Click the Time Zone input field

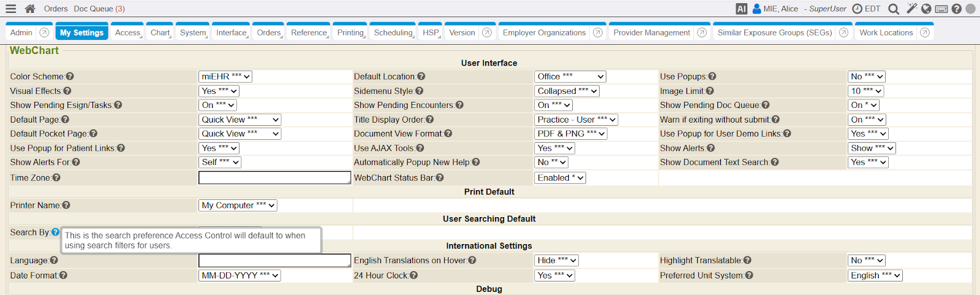[274, 178]
